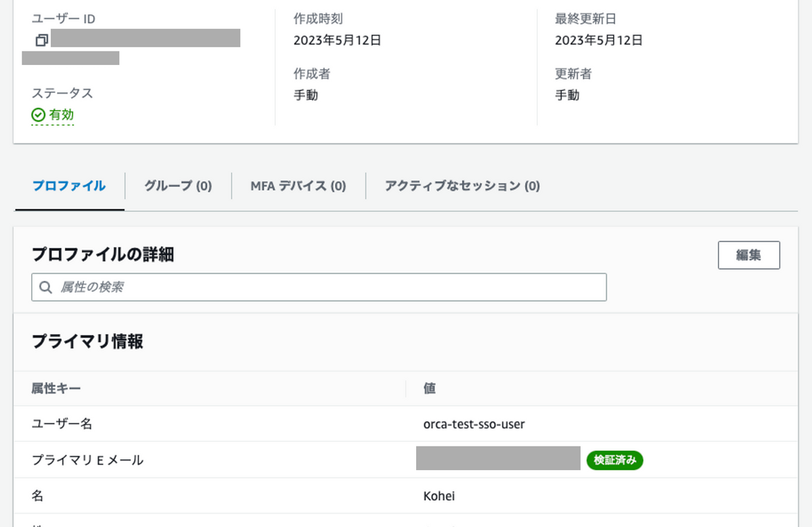Select the MFA デバイス (0) tab
The height and width of the screenshot is (527, 812).
click(x=298, y=185)
